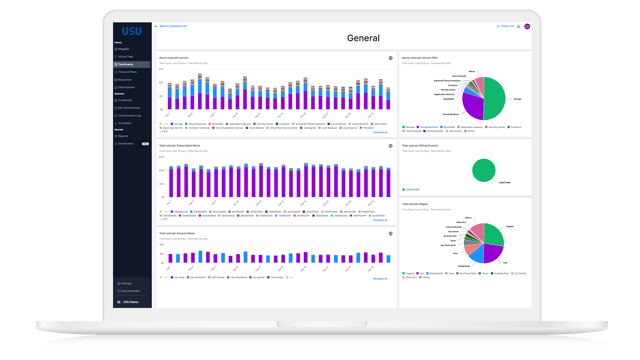Open Virtual Tags in the sidebar
The image size is (640, 360).
pyautogui.click(x=126, y=57)
